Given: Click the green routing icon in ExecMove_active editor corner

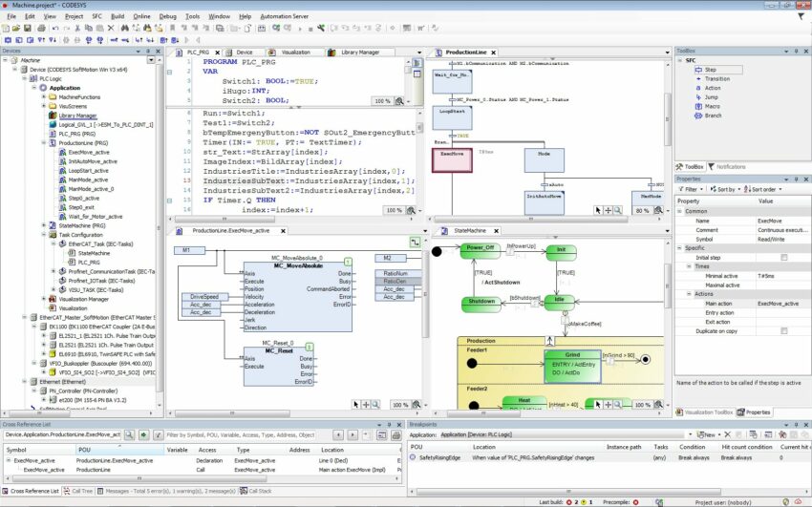Looking at the screenshot, I should coord(415,242).
